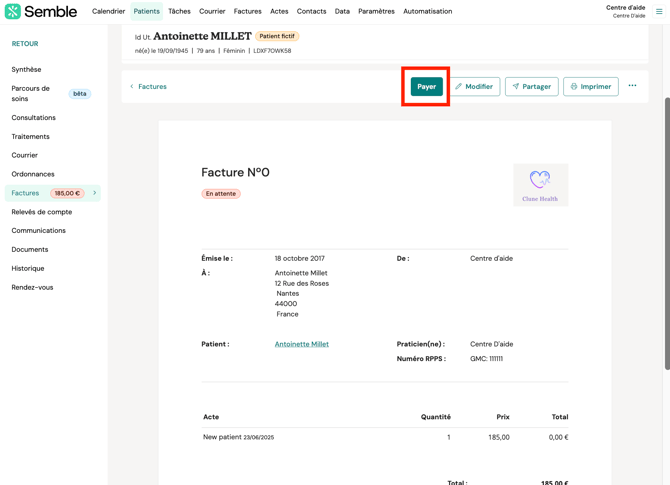This screenshot has width=670, height=485.
Task: Click the Modifier button with pencil icon
Action: [475, 87]
